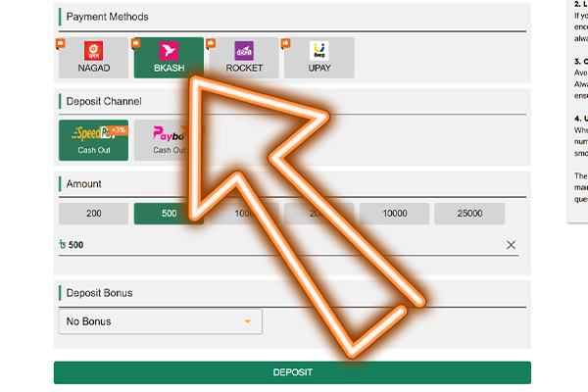Click the NAGAD logo icon
588x392 pixels.
pos(93,51)
